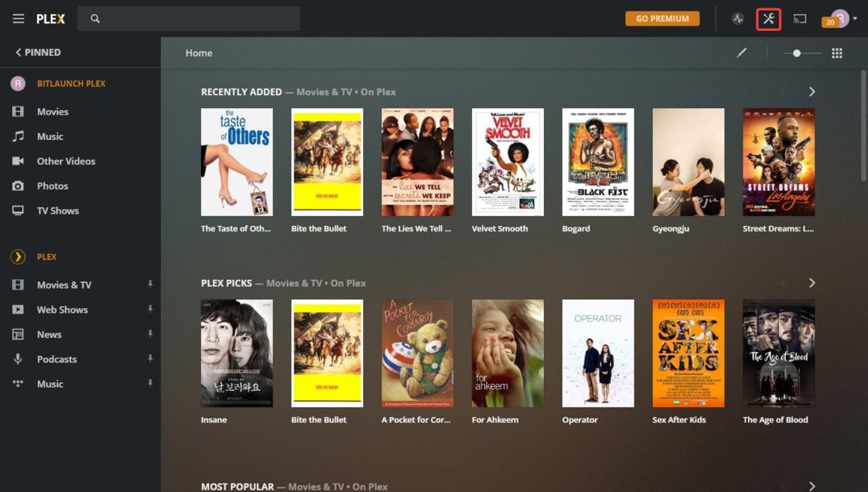This screenshot has height=492, width=868.
Task: Click the search magnifier icon
Action: click(95, 19)
